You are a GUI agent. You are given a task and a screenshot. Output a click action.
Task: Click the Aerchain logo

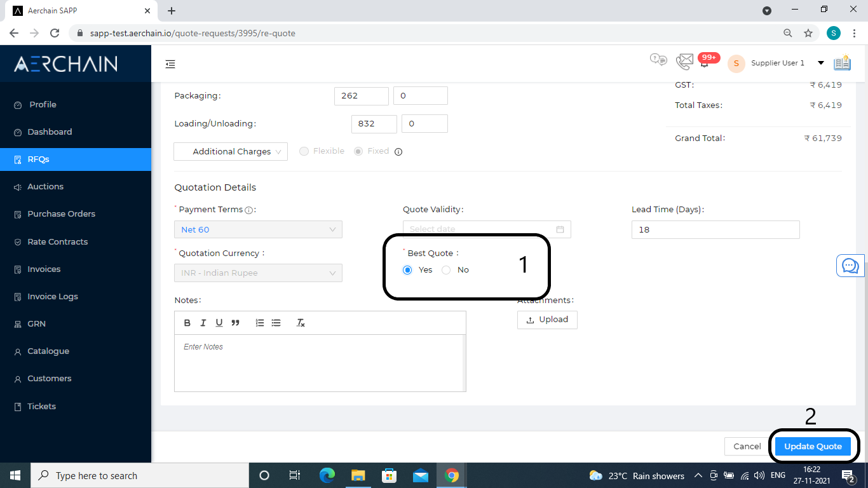tap(65, 64)
